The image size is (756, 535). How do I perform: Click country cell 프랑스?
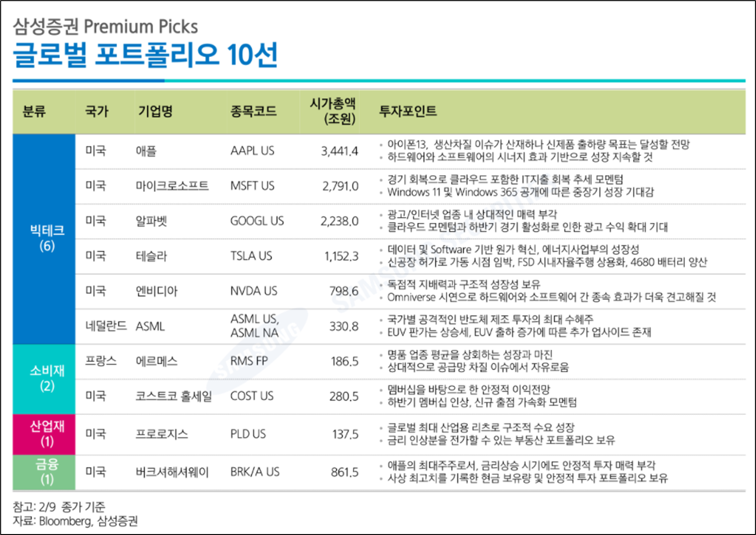coord(101,361)
